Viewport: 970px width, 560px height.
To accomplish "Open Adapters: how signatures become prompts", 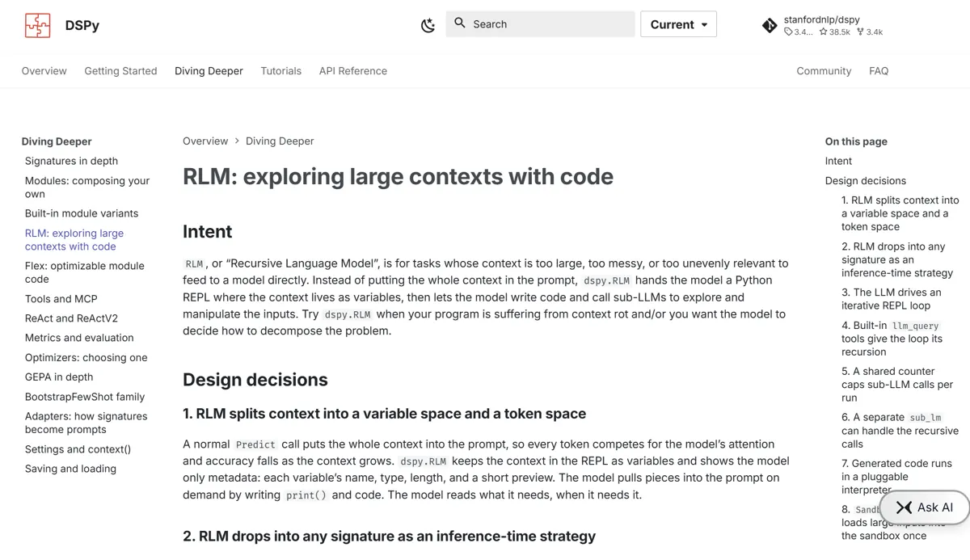I will pyautogui.click(x=86, y=423).
